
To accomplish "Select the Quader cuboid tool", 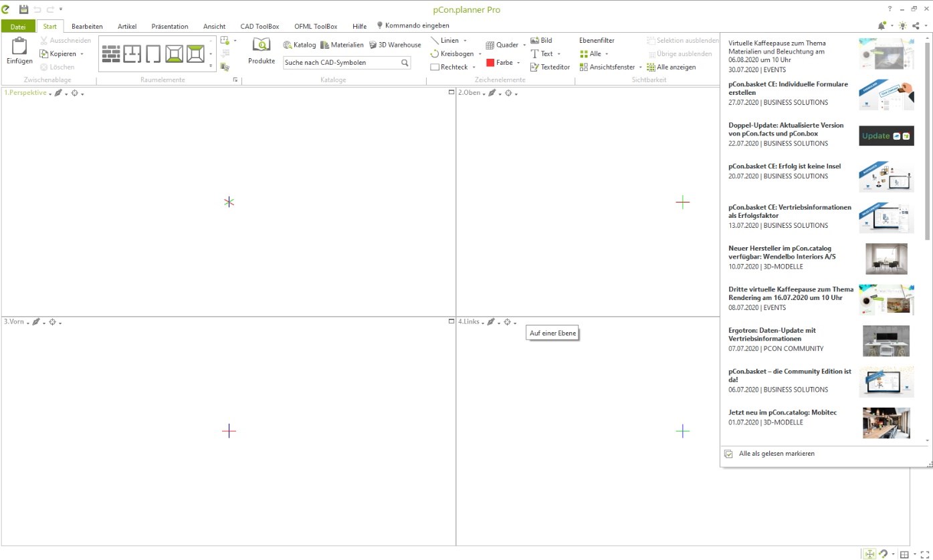I will (502, 45).
